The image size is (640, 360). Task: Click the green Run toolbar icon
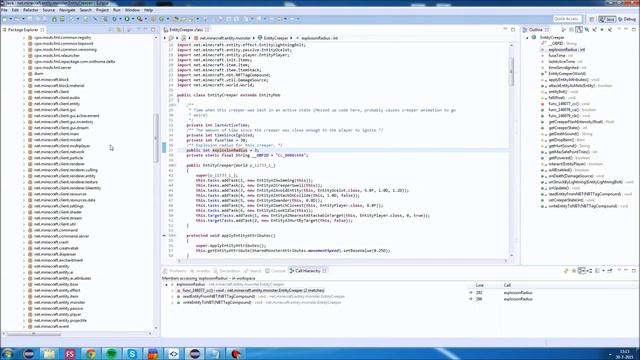(127, 19)
